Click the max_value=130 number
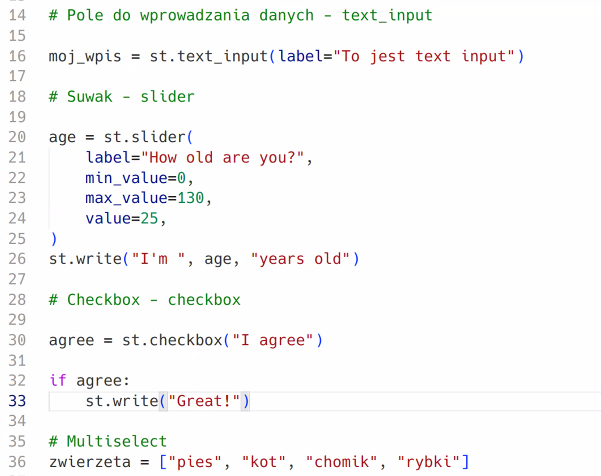Image resolution: width=601 pixels, height=476 pixels. click(x=190, y=198)
